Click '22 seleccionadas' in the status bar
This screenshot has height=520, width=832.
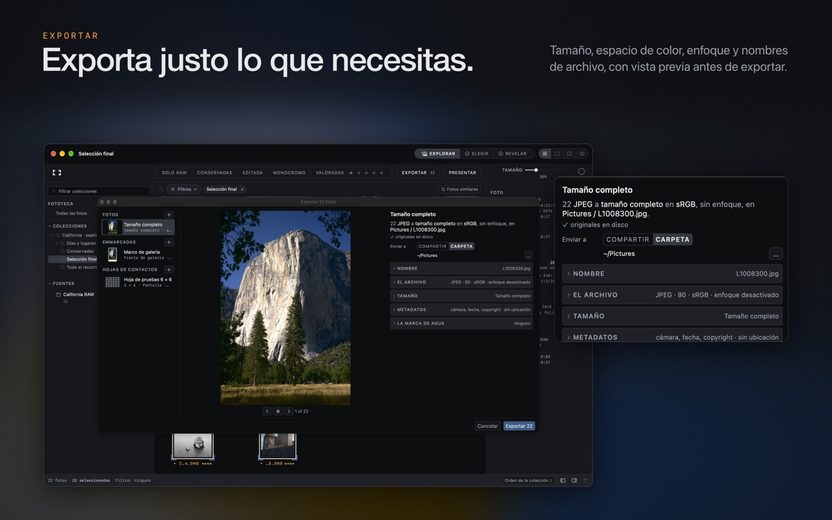pos(91,481)
